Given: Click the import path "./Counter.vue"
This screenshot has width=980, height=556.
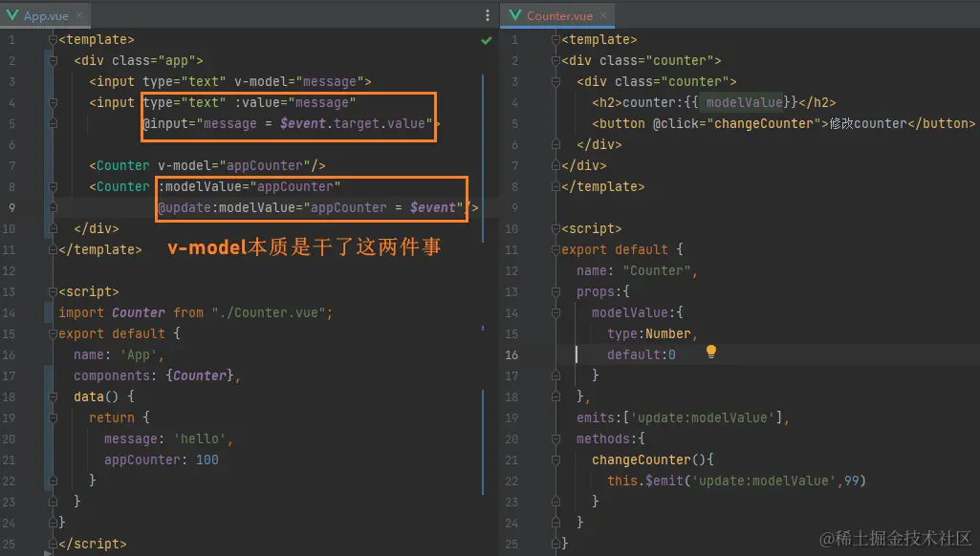Looking at the screenshot, I should click(269, 313).
